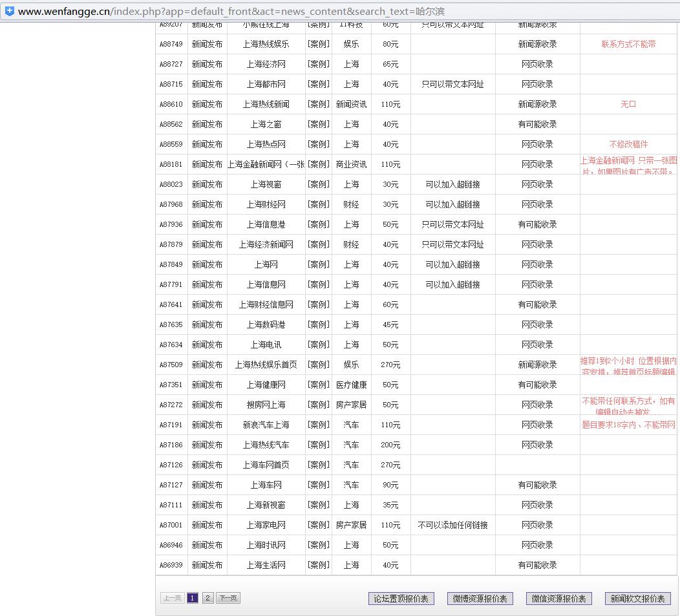Open the 微博资源报价表 price list

[x=480, y=599]
